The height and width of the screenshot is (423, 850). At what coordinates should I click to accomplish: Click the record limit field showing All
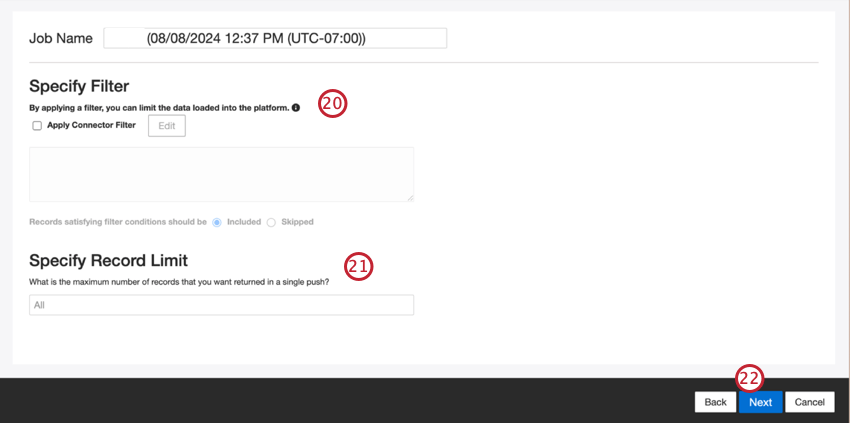(x=222, y=305)
